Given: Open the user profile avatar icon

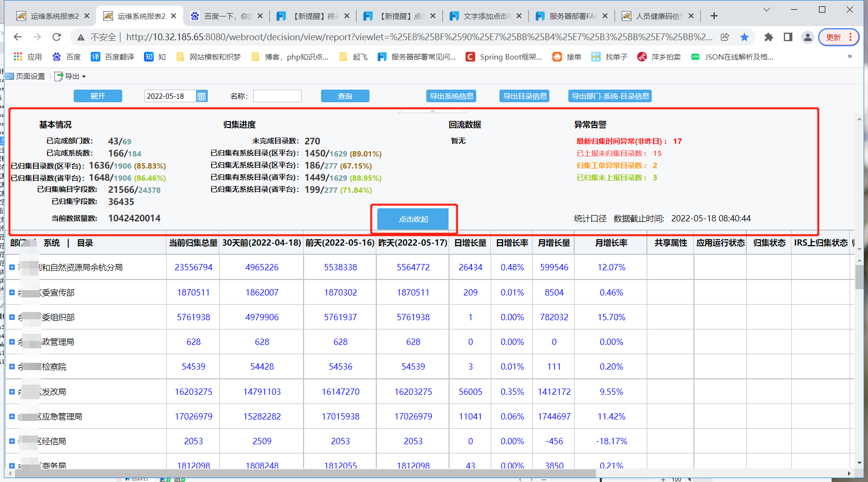Looking at the screenshot, I should [x=807, y=37].
